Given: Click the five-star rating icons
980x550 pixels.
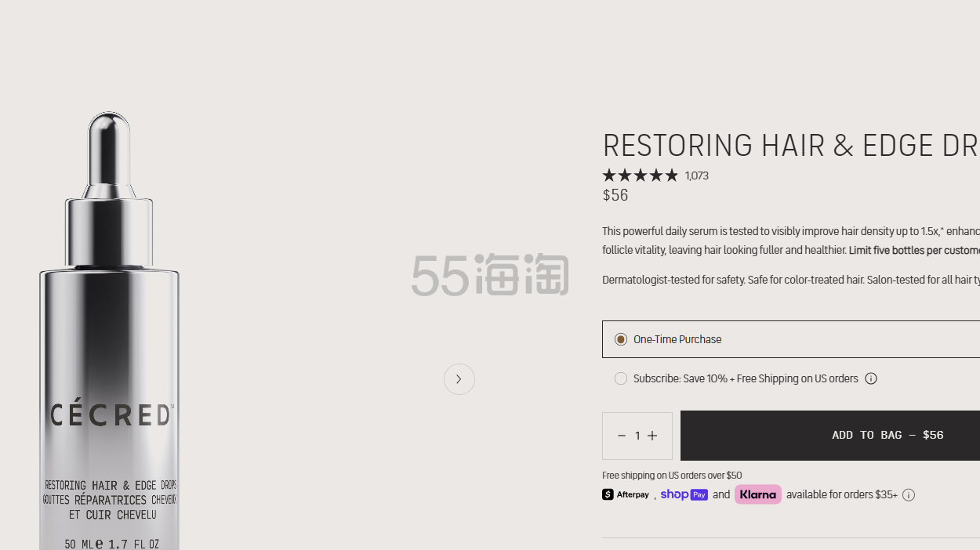Looking at the screenshot, I should [x=640, y=175].
